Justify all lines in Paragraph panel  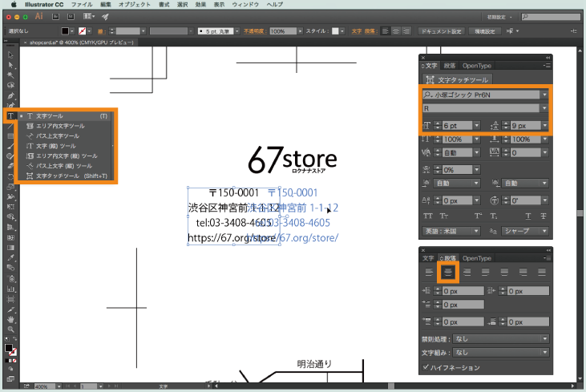(x=542, y=273)
